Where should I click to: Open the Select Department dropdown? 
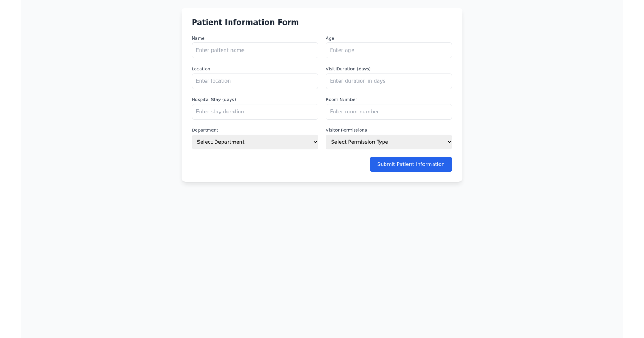(255, 142)
